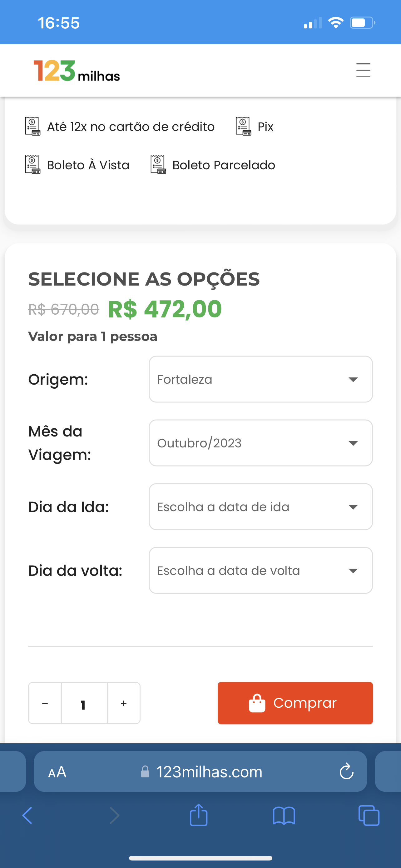Image resolution: width=401 pixels, height=868 pixels.
Task: Increase quantity with the plus button
Action: click(x=124, y=703)
